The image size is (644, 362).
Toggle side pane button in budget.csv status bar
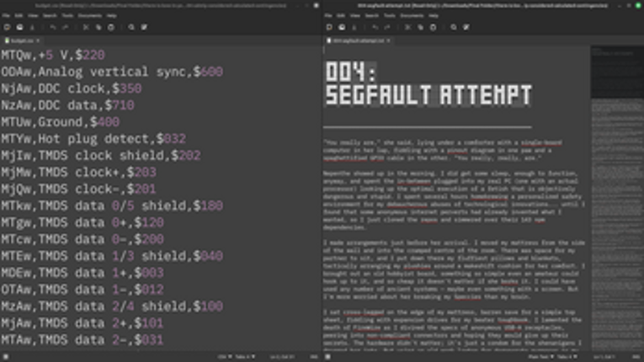[6, 357]
